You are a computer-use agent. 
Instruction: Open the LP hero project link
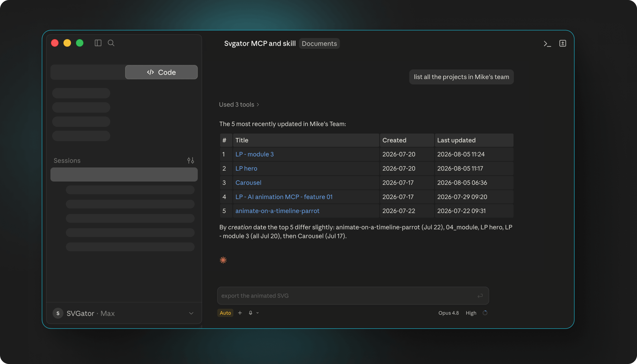[x=246, y=168]
